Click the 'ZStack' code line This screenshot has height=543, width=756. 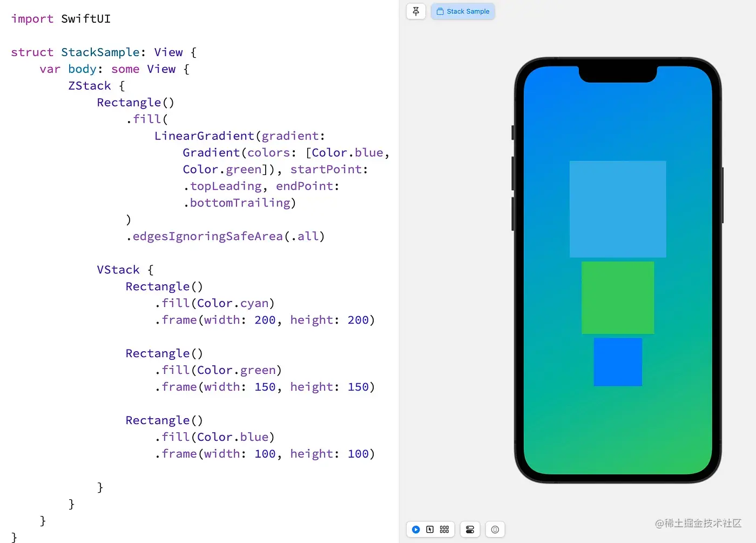click(x=97, y=86)
